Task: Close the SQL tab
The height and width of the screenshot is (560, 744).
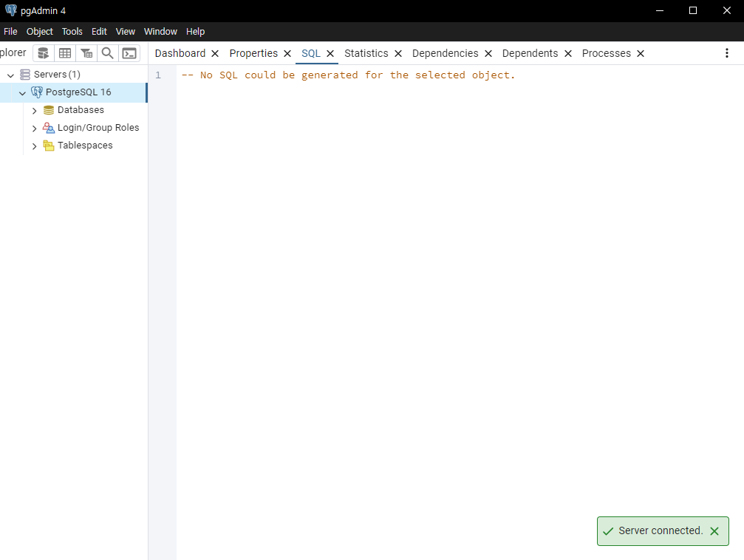Action: (330, 54)
